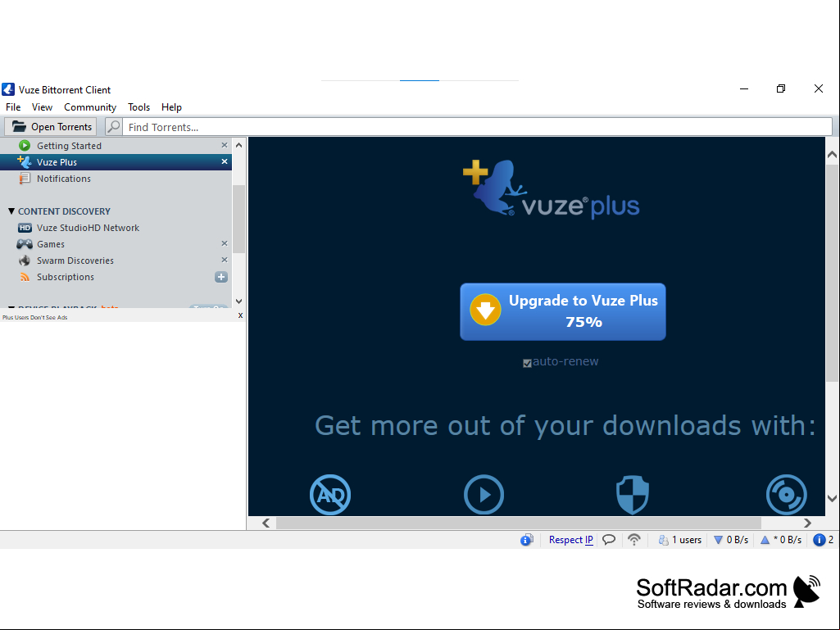Click the sidebar vertical scrollbar thumb
This screenshot has height=630, width=840.
click(x=239, y=219)
